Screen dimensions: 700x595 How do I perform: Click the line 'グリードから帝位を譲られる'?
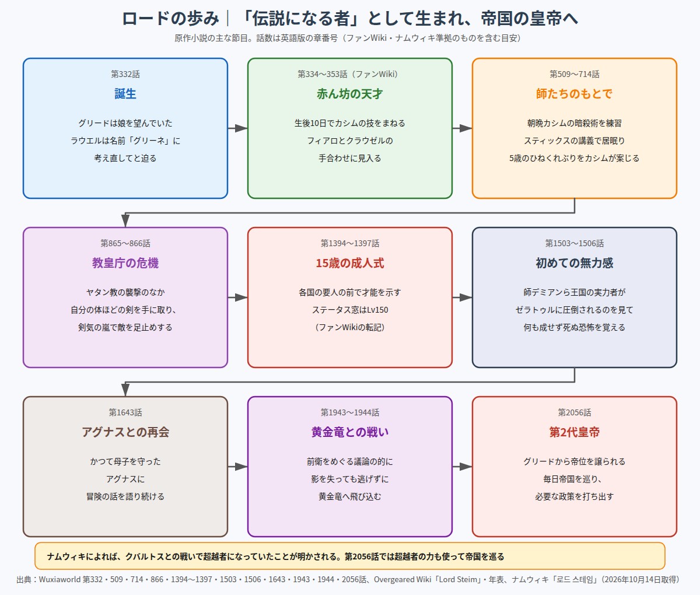point(575,461)
